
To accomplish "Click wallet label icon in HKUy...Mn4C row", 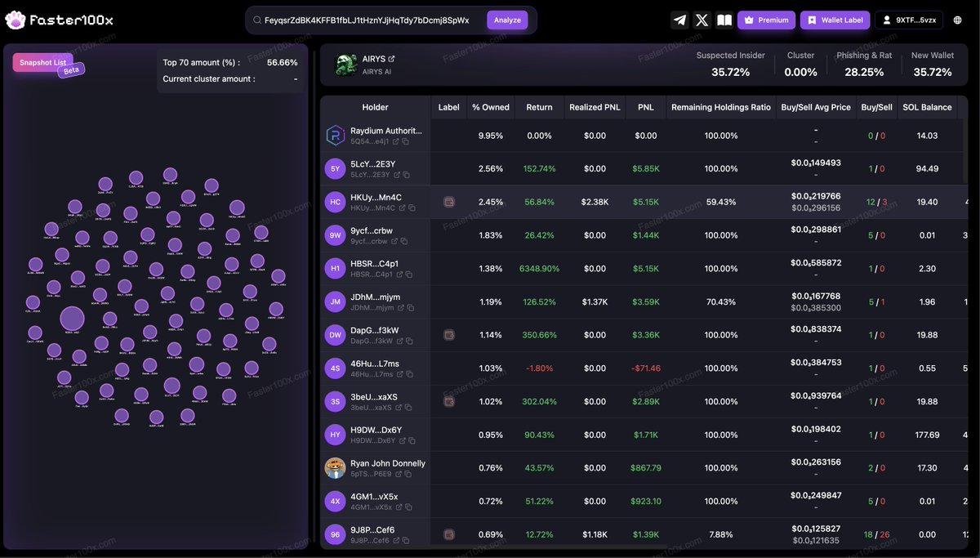I will point(448,202).
